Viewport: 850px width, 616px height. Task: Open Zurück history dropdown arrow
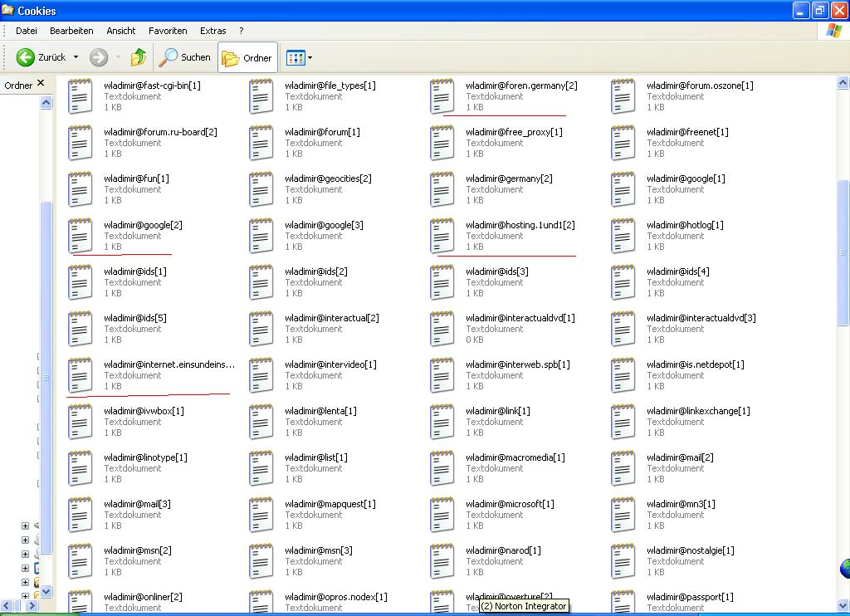pos(76,57)
